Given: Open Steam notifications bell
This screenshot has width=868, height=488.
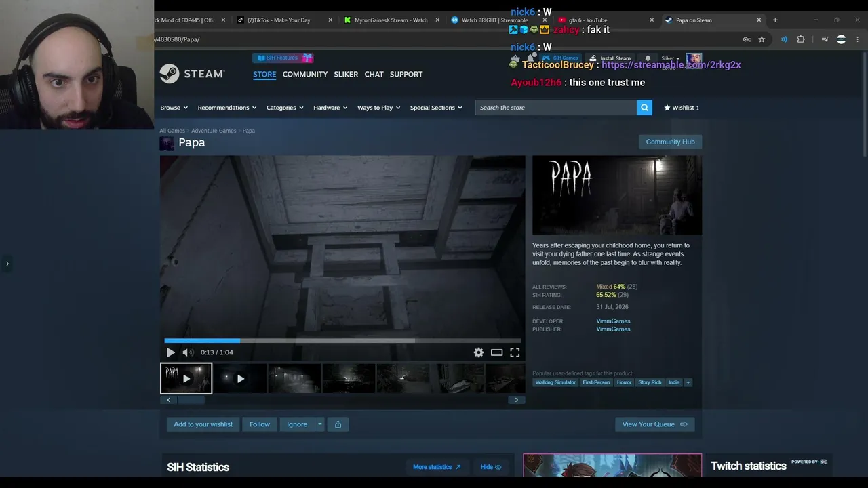Looking at the screenshot, I should click(x=648, y=58).
